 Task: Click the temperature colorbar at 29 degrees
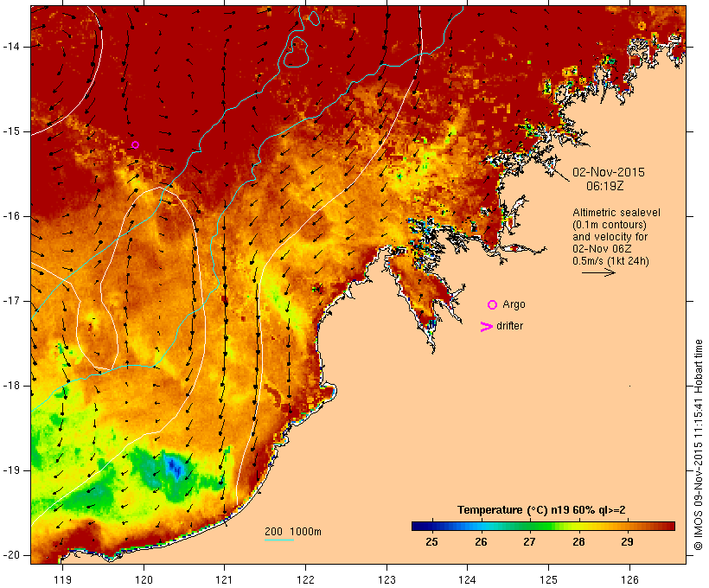click(628, 526)
